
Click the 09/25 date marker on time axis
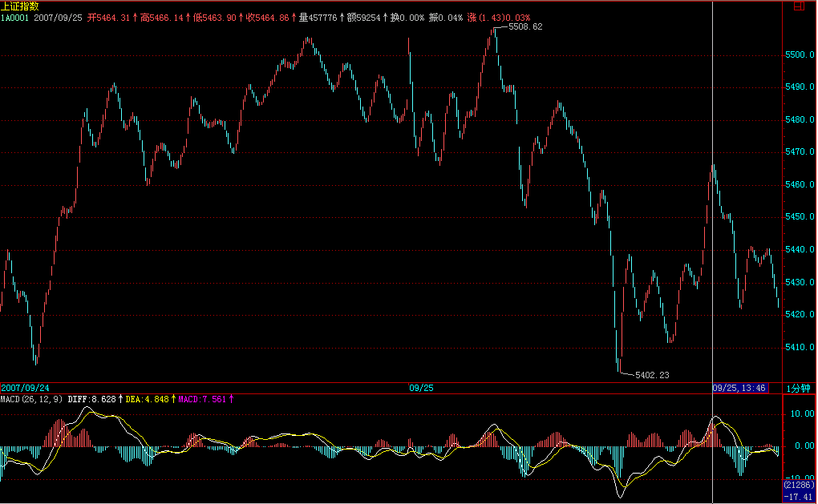pos(421,388)
